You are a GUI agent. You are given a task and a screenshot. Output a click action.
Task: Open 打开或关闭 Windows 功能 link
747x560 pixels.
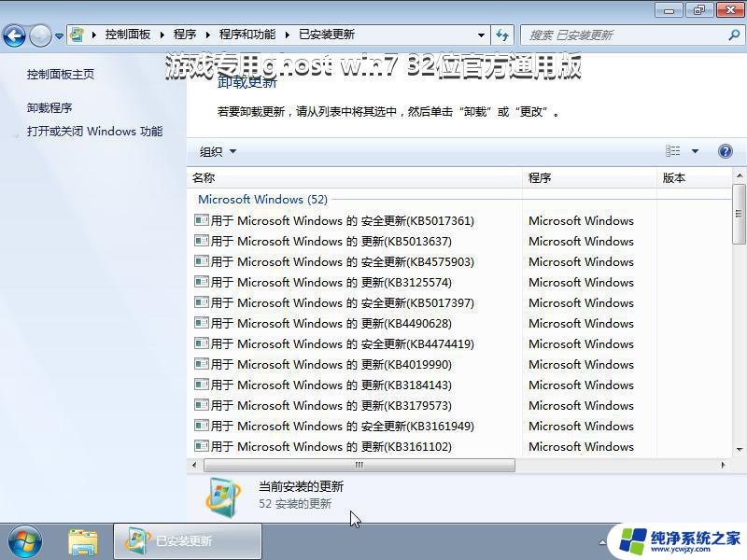95,131
